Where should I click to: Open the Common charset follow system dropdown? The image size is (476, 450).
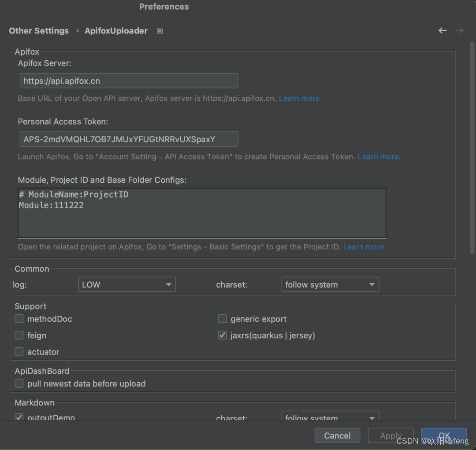330,284
